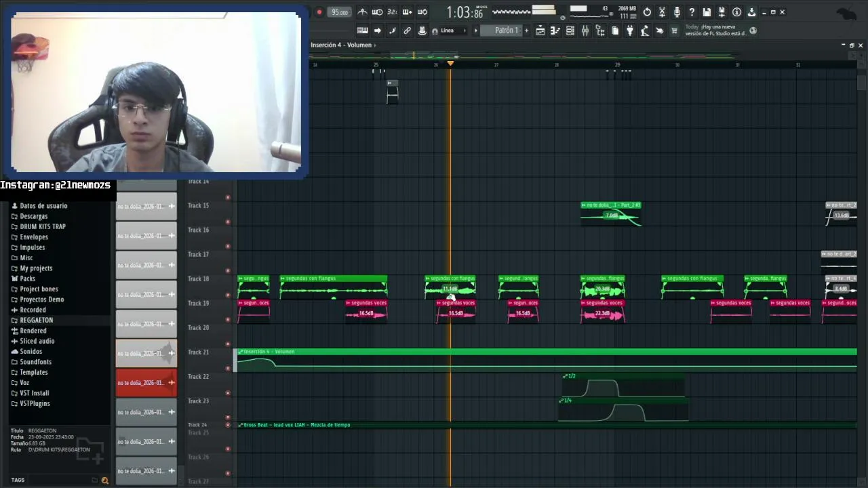Show the Playlist window icon
Image resolution: width=868 pixels, height=488 pixels.
(x=540, y=30)
